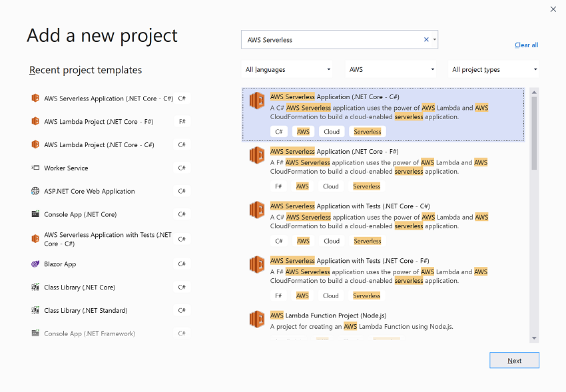Image resolution: width=566 pixels, height=392 pixels.
Task: Click the F# tag on Serverless Application (.NET Core - F#)
Action: [278, 186]
